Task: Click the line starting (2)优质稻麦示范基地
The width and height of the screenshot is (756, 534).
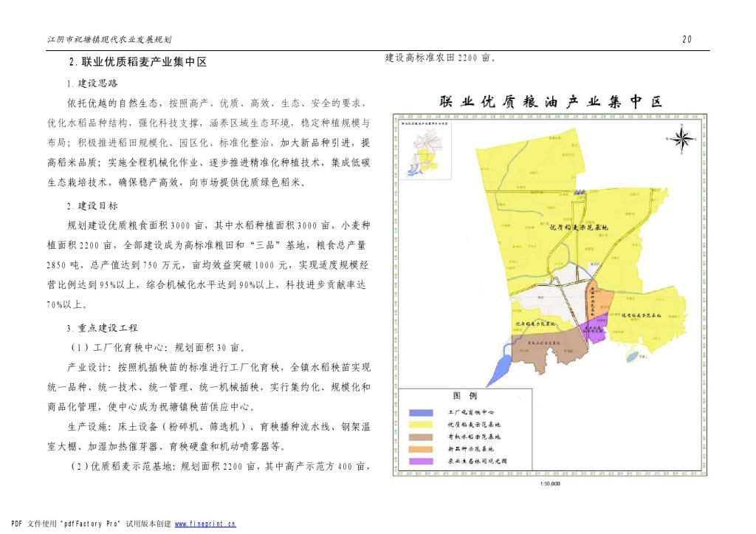Action: 221,467
